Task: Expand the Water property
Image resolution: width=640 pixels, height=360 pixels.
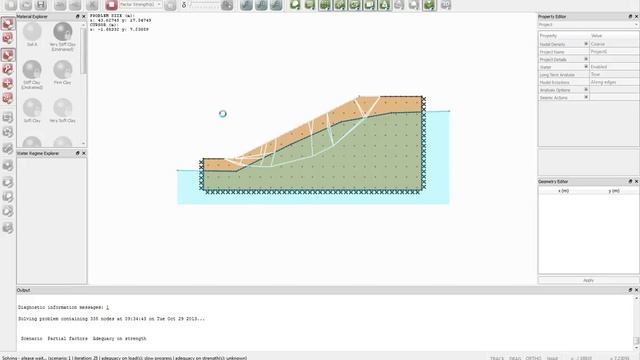Action: pos(586,67)
